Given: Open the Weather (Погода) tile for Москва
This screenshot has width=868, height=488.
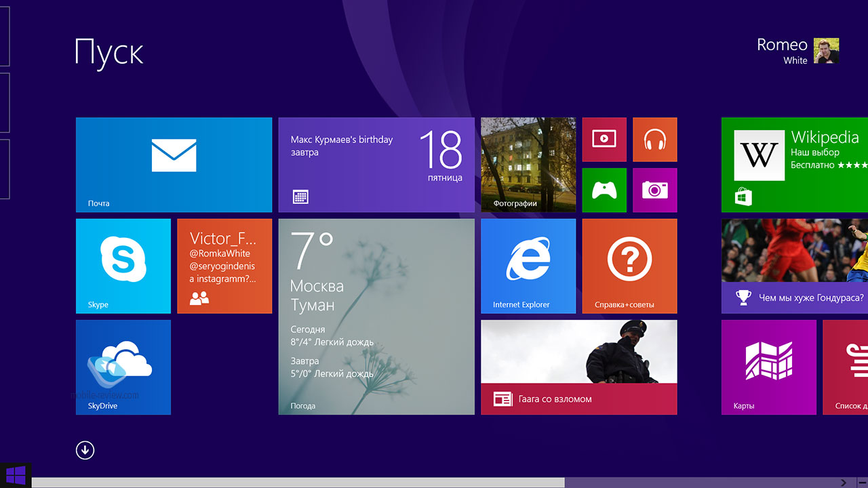Looking at the screenshot, I should 376,317.
